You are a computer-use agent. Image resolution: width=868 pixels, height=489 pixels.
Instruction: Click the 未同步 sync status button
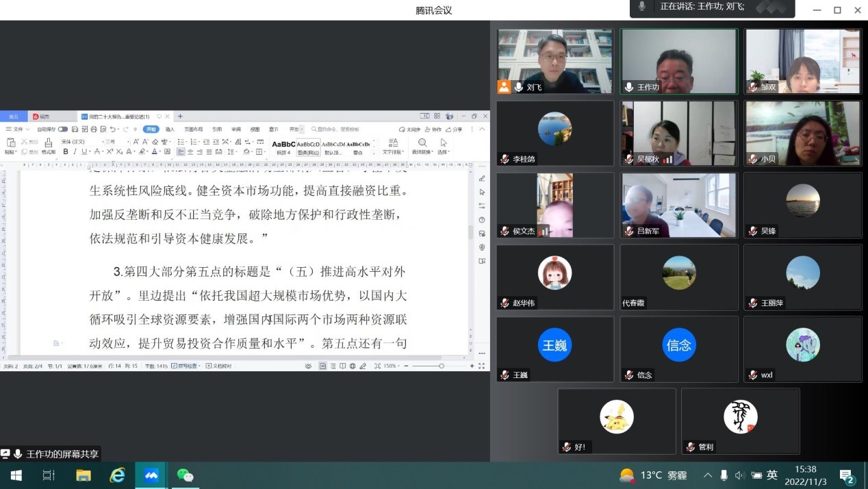[409, 129]
